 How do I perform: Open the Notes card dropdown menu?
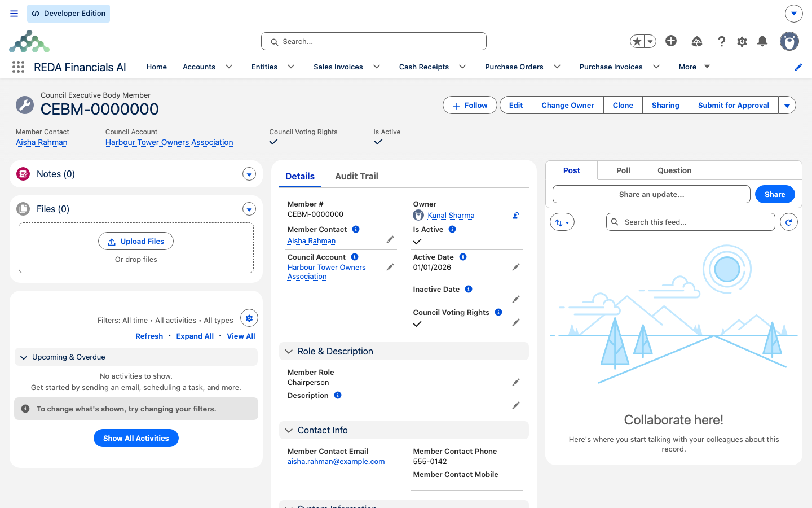[x=249, y=174]
